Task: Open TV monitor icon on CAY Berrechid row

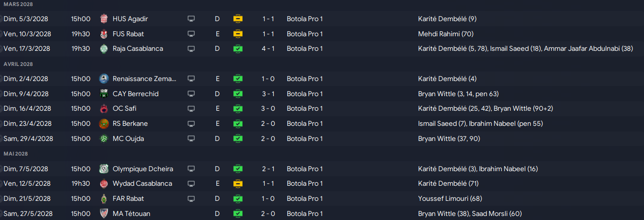Action: tap(191, 94)
